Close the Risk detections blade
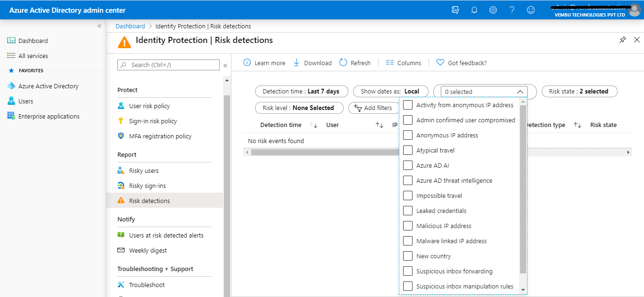This screenshot has height=297, width=644. pos(637,40)
